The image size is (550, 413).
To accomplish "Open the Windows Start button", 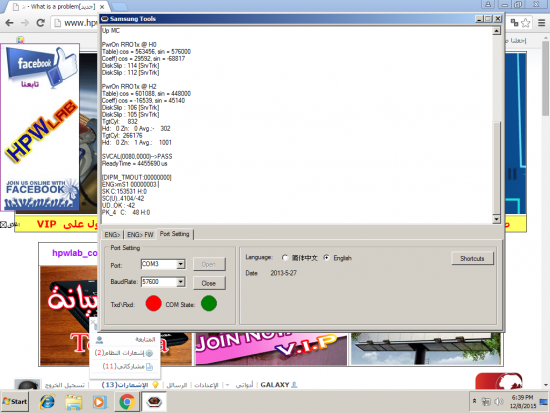I will [x=15, y=401].
